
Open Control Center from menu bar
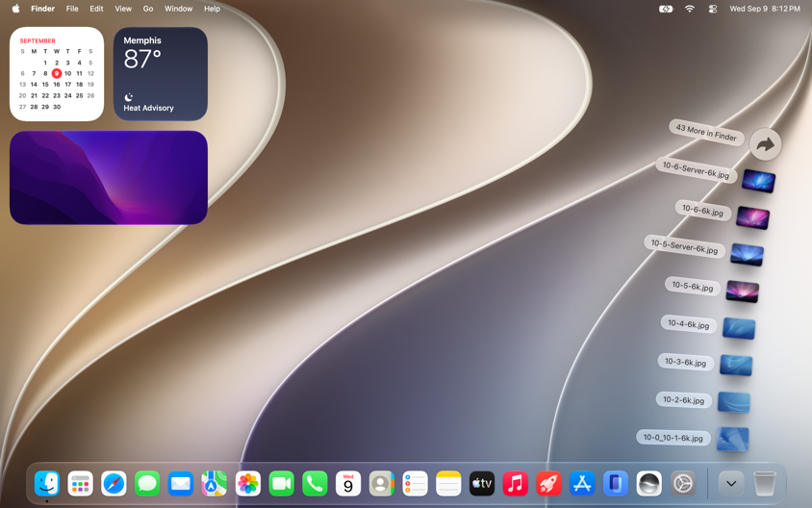click(x=713, y=9)
